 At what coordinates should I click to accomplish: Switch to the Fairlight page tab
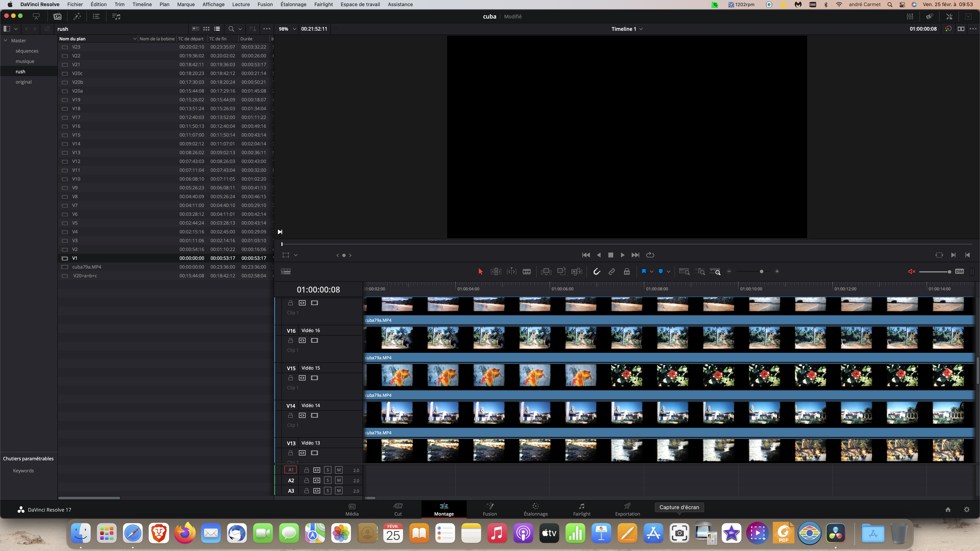pyautogui.click(x=582, y=509)
